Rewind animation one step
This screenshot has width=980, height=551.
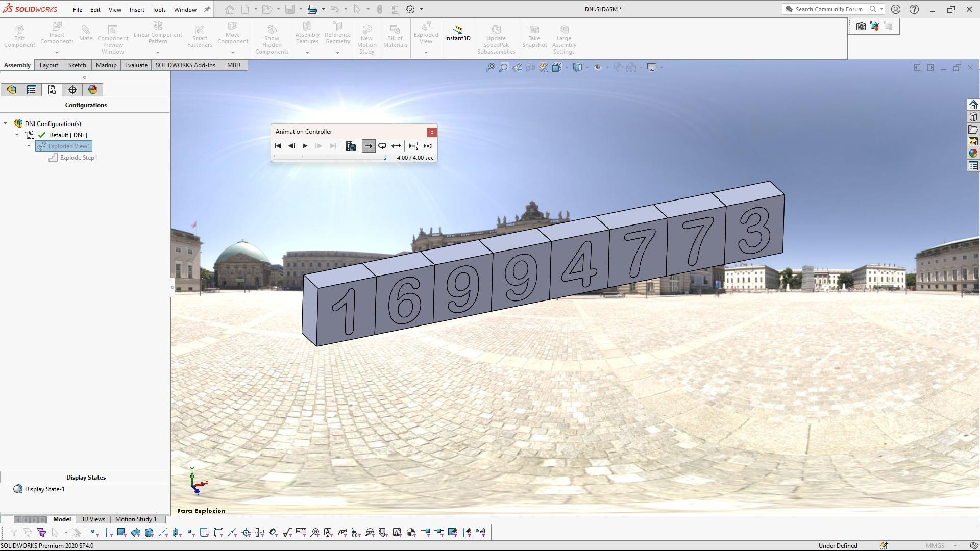pos(291,146)
